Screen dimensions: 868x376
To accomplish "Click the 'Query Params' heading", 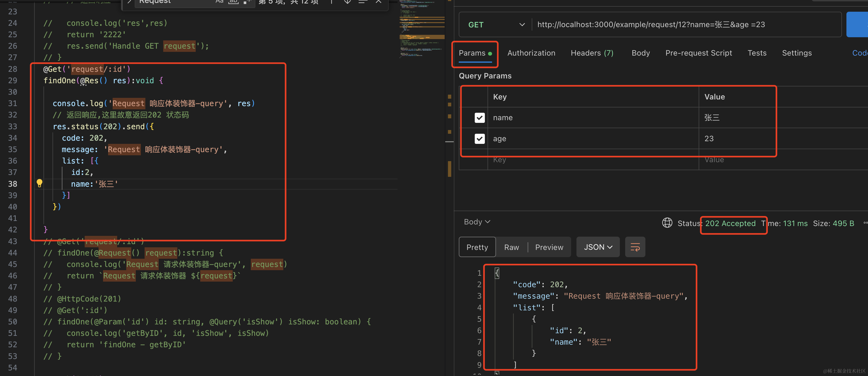I will click(485, 76).
